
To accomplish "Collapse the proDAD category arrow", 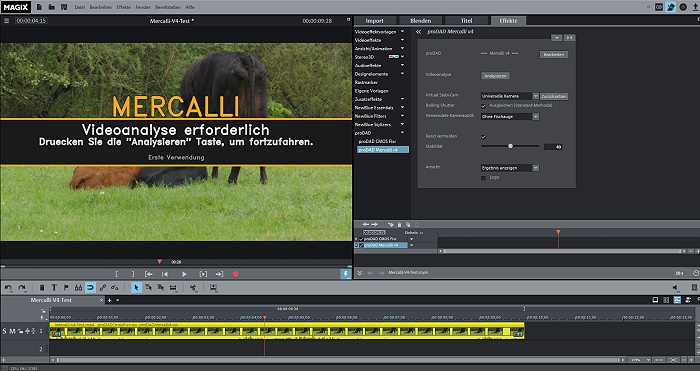I will click(402, 133).
